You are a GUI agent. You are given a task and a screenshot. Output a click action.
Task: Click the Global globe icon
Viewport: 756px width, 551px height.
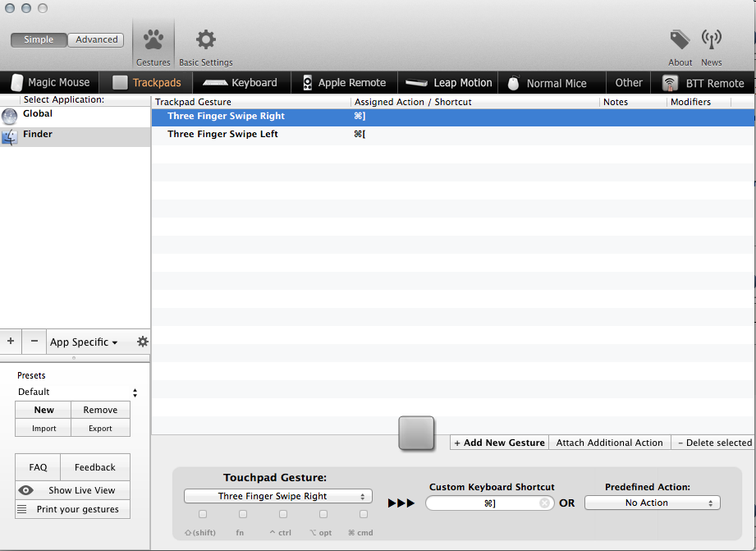pos(10,117)
